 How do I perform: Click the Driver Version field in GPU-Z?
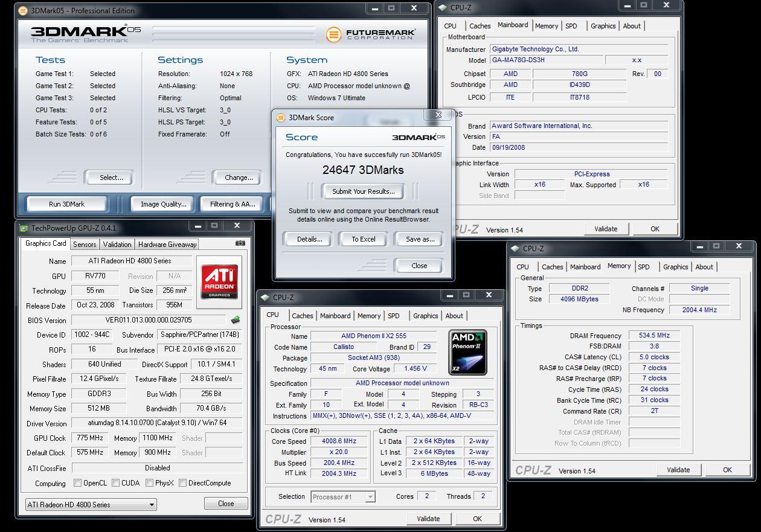[x=157, y=423]
